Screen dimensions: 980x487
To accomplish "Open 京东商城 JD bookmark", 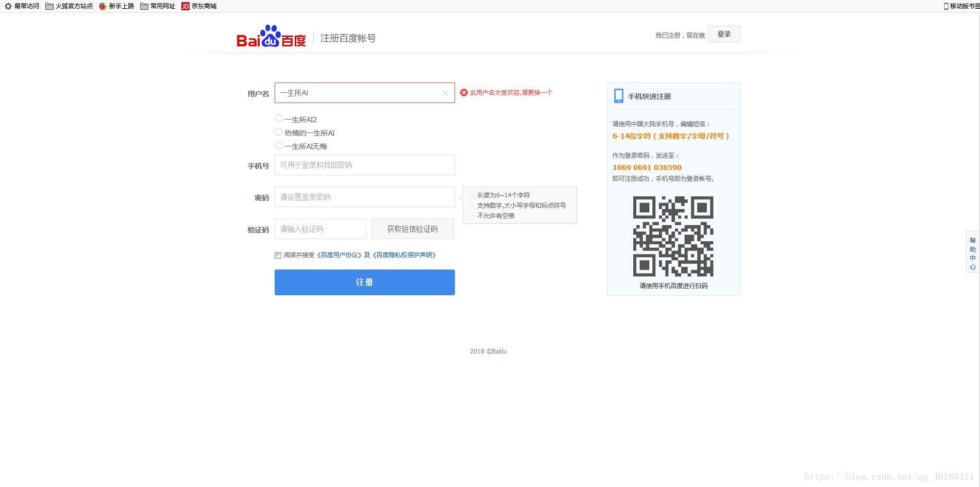I will click(x=199, y=6).
